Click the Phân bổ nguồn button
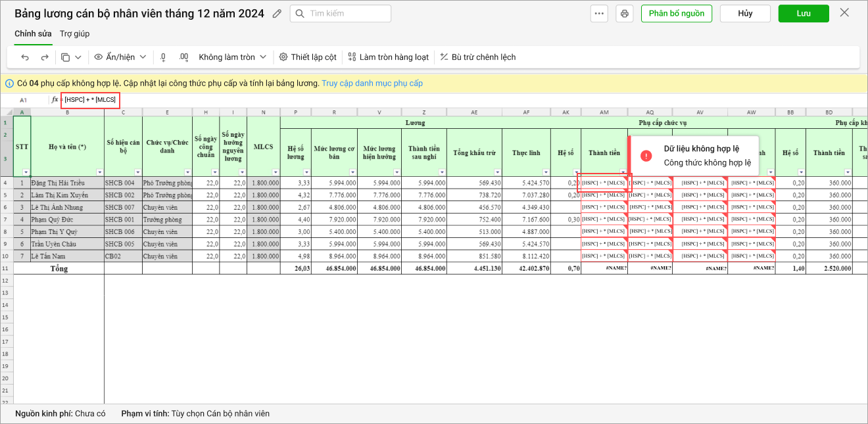The image size is (868, 424). click(676, 14)
